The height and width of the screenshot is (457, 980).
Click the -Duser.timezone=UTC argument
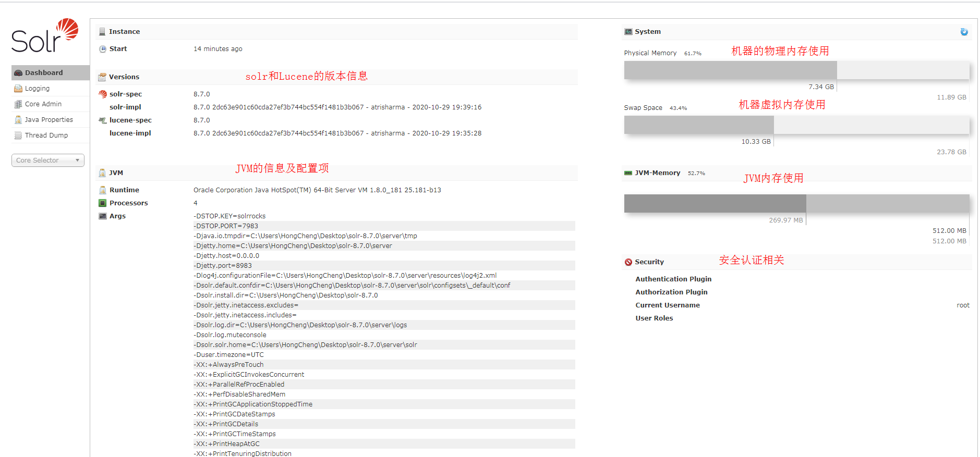(228, 355)
